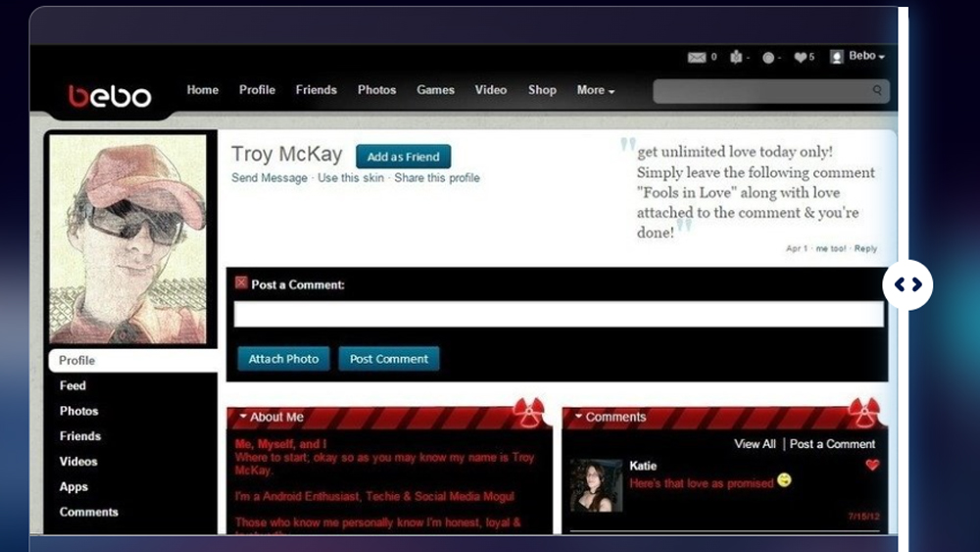Click the me too! link under the quote

click(x=831, y=249)
